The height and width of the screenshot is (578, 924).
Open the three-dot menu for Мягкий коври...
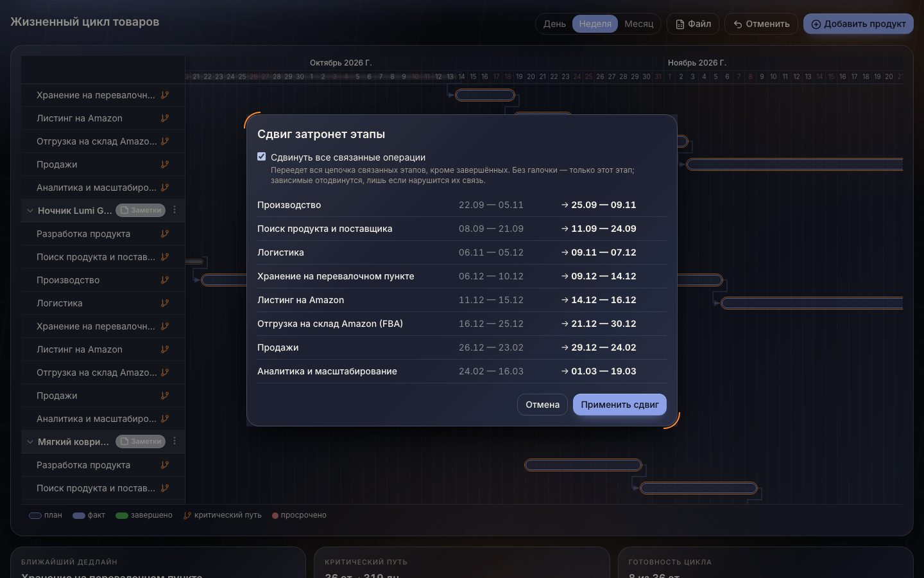point(175,441)
